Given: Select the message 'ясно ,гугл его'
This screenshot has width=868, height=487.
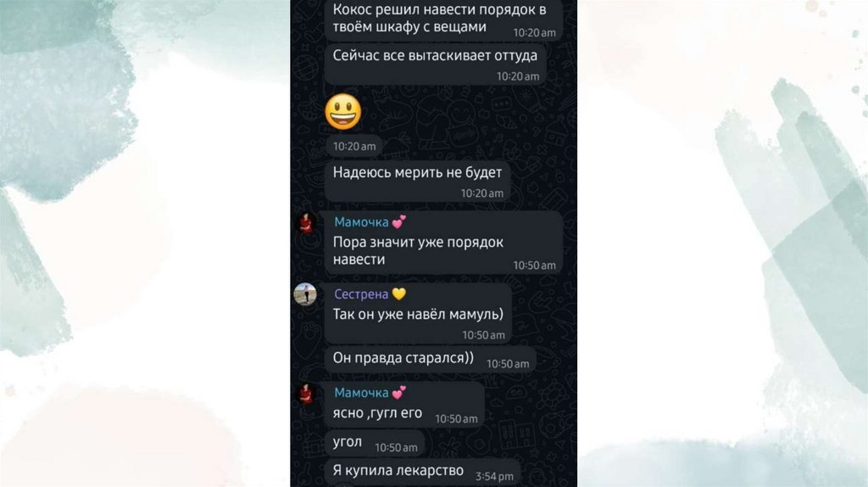Looking at the screenshot, I should pos(404,405).
